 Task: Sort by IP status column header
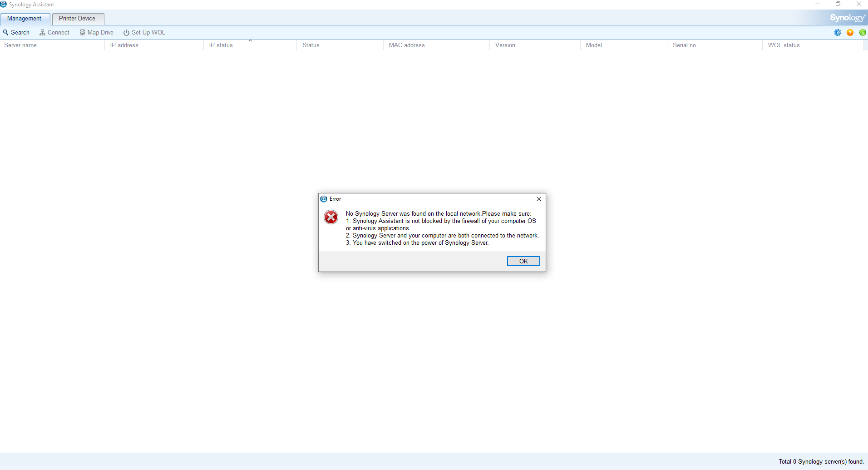250,45
